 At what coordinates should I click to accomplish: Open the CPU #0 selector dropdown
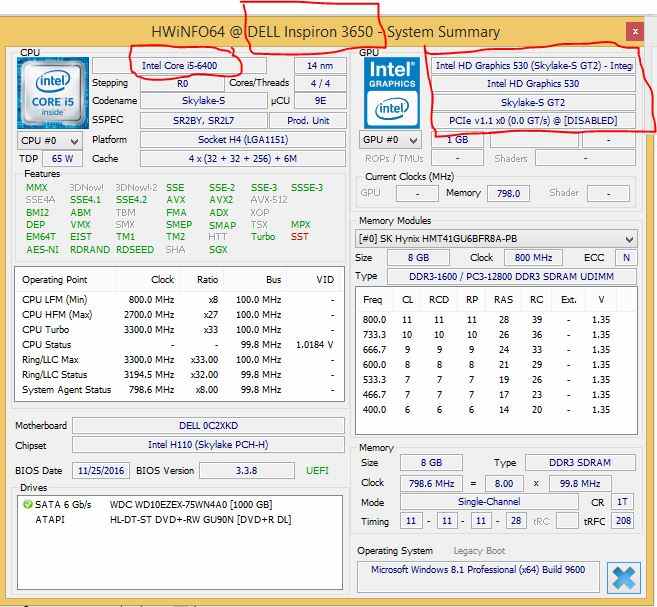[x=49, y=140]
